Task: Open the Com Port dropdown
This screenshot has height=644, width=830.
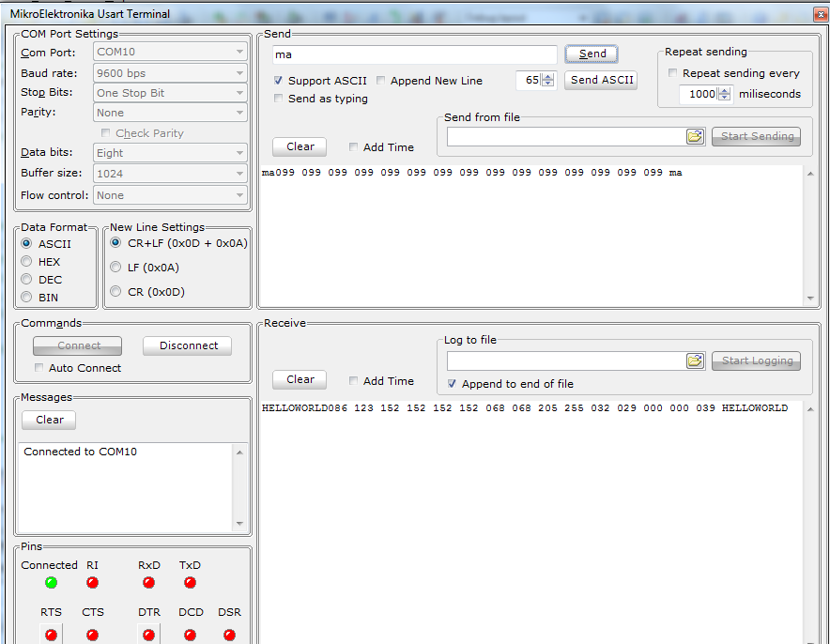Action: [171, 52]
